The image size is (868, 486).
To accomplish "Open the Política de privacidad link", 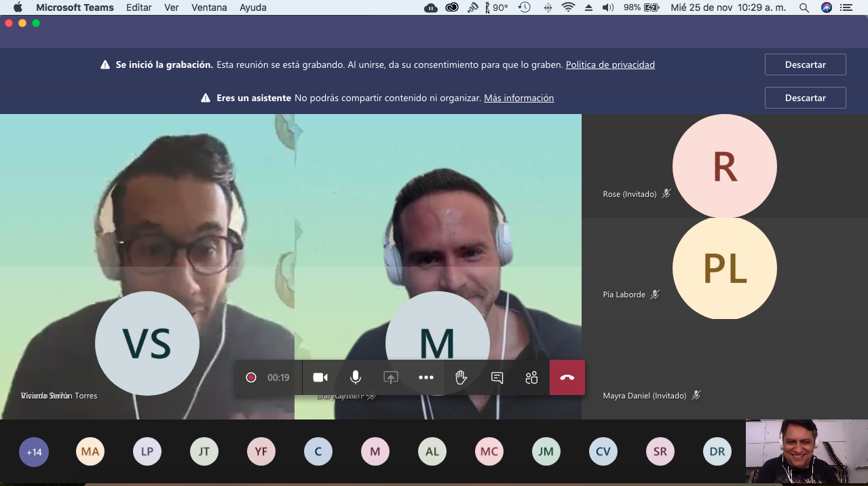I will point(610,65).
